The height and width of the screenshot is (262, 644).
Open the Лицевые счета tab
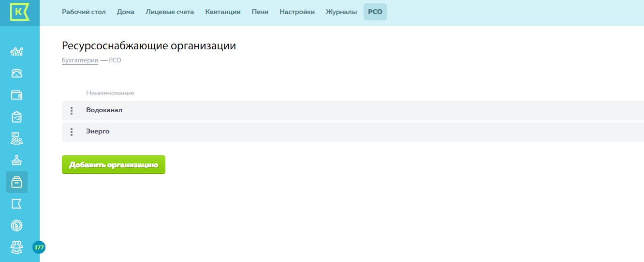pyautogui.click(x=170, y=12)
